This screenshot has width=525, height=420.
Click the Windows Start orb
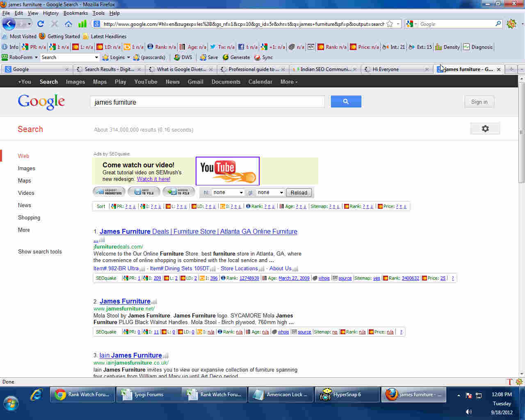pos(11,402)
